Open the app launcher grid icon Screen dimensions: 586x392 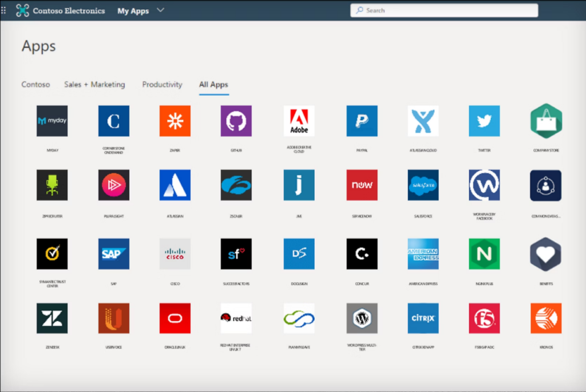pos(4,10)
